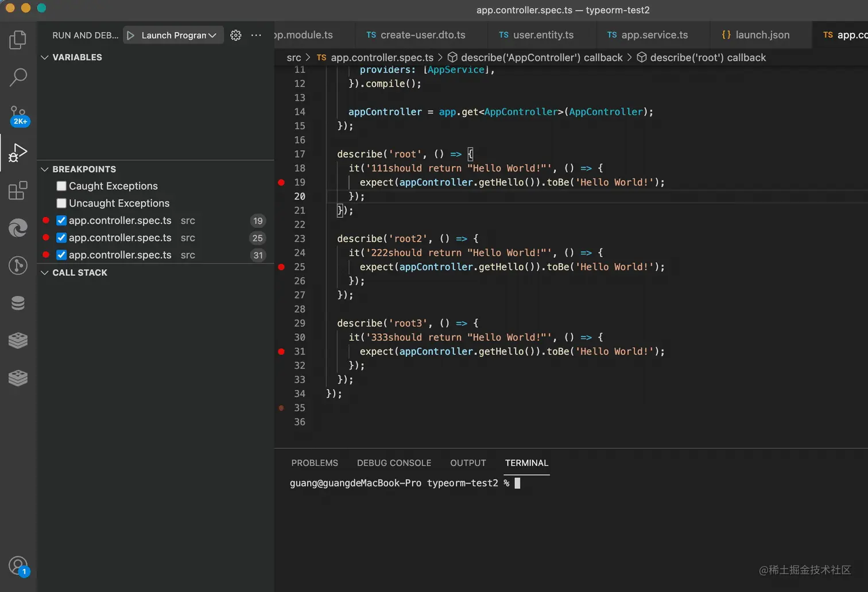Image resolution: width=868 pixels, height=592 pixels.
Task: Open the Accounts icon in activity bar
Action: point(18,566)
